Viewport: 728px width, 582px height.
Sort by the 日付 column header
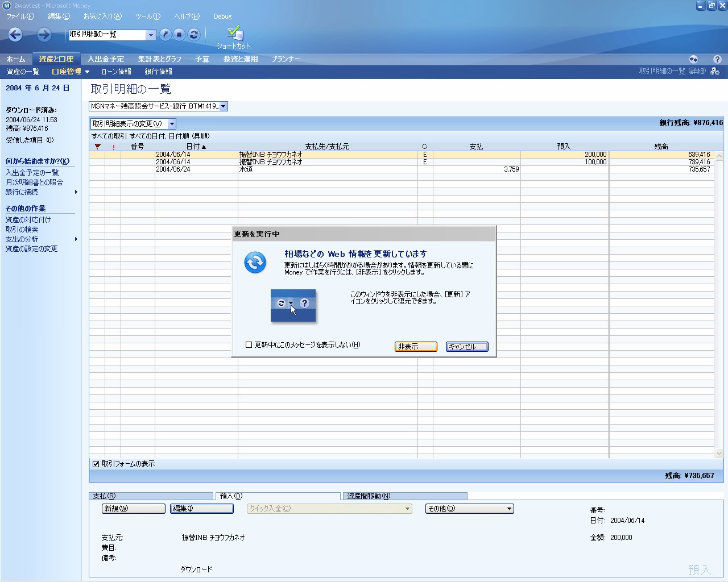tap(196, 147)
